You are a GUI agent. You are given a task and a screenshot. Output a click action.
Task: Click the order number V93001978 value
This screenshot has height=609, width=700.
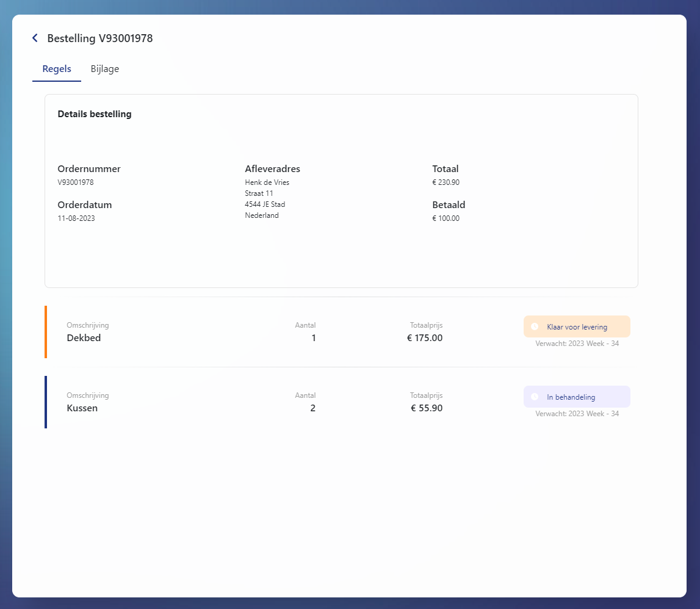click(76, 182)
